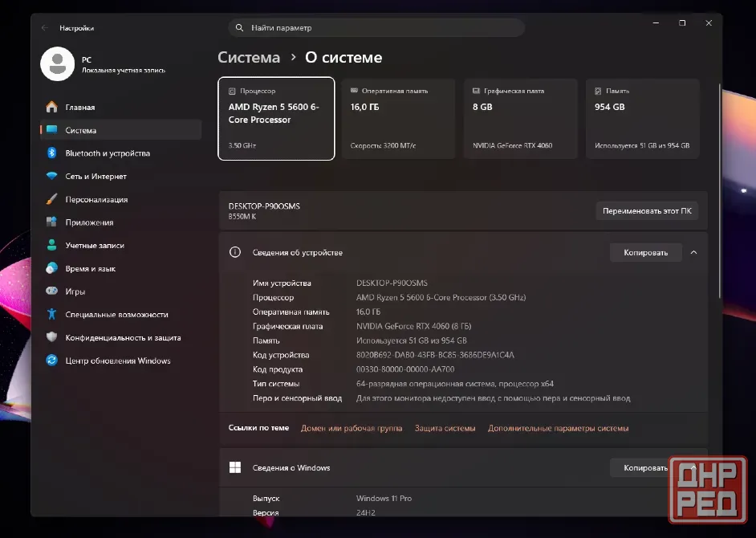Click the Персонализация brush icon
This screenshot has height=538, width=756.
pyautogui.click(x=51, y=199)
